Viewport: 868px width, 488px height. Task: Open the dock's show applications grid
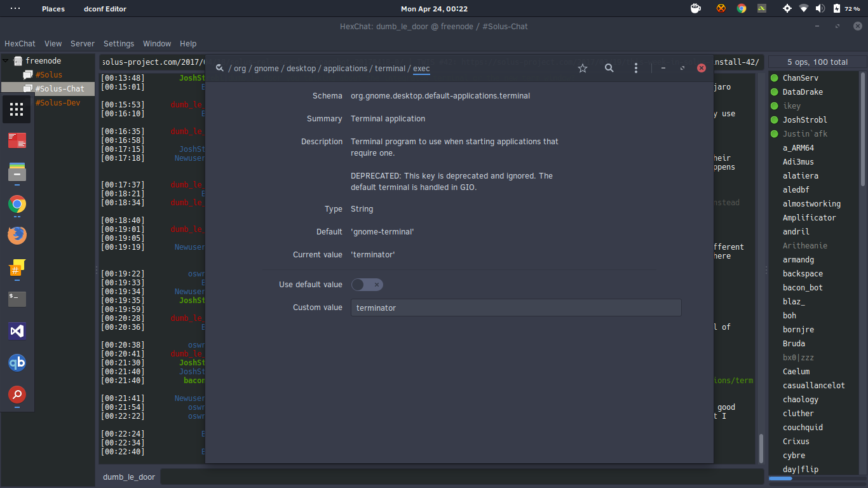point(17,109)
